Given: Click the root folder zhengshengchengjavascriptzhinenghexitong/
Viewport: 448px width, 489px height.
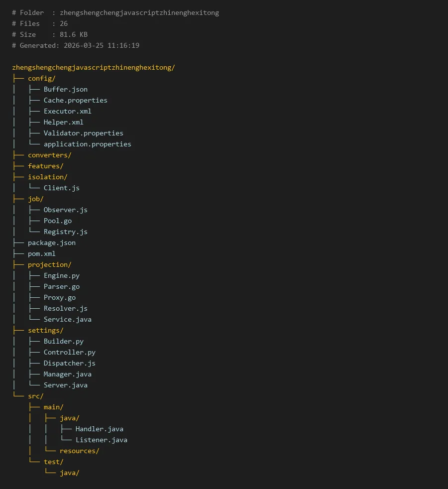Looking at the screenshot, I should tap(93, 67).
